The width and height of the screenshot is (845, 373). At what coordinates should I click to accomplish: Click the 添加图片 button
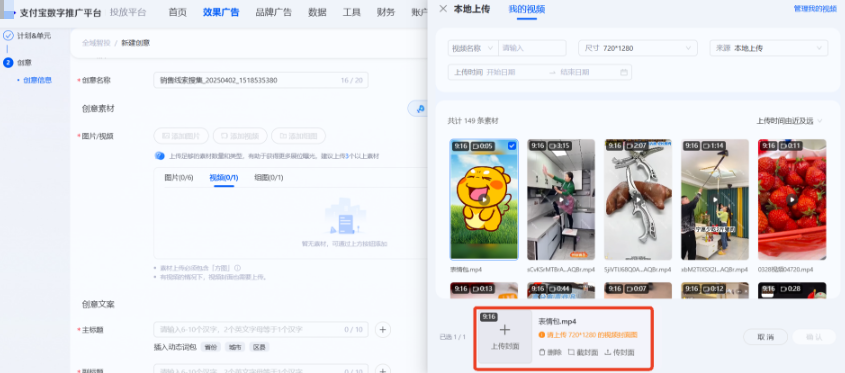tap(181, 136)
